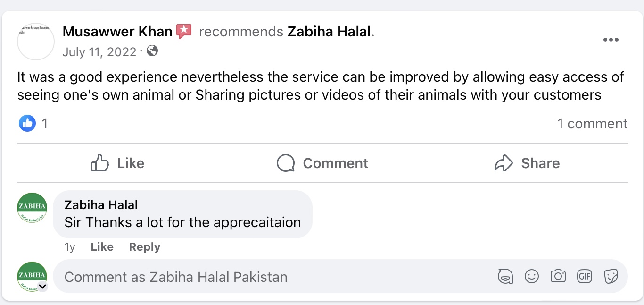Image resolution: width=644 pixels, height=305 pixels.
Task: Like the post by Musawwer Khan
Action: click(117, 163)
